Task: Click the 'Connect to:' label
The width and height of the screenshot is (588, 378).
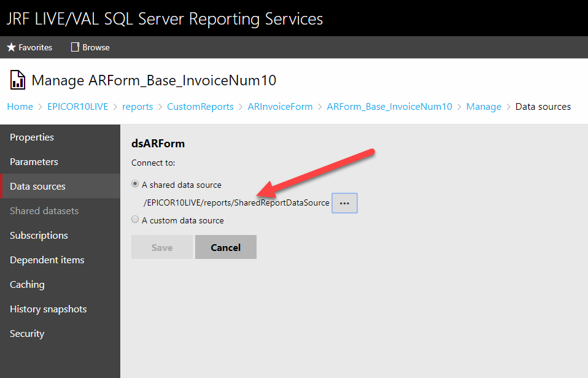Action: pyautogui.click(x=153, y=163)
